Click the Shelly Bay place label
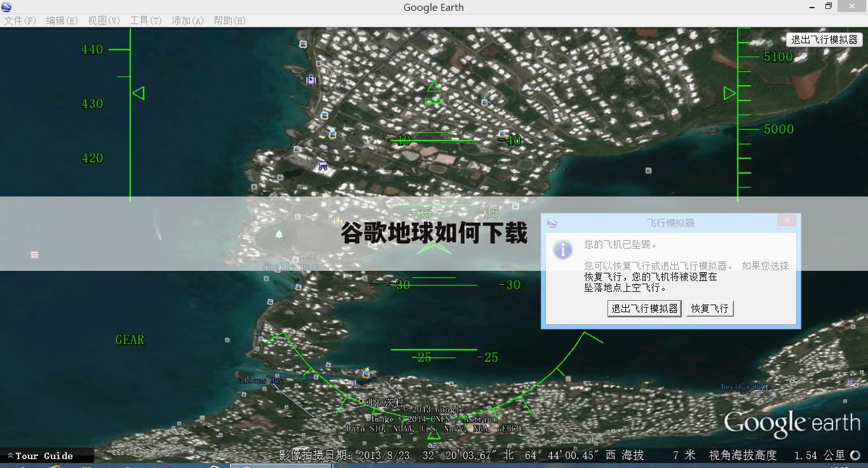868x468 pixels. point(290,266)
